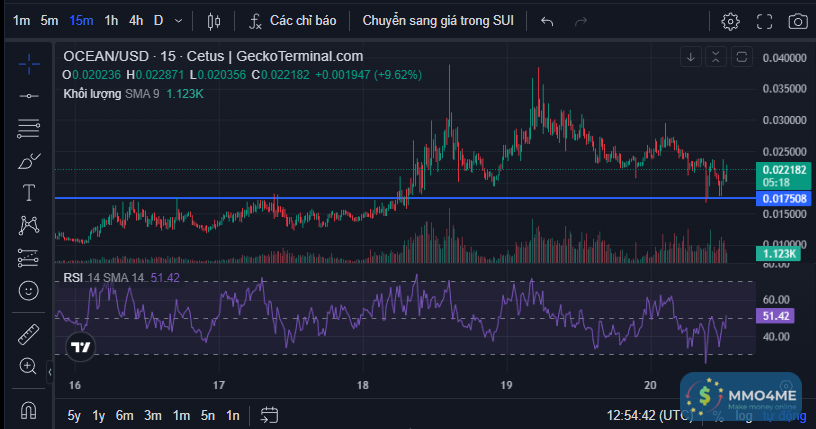The height and width of the screenshot is (429, 816).
Task: Toggle the magnet snap mode
Action: point(29,411)
